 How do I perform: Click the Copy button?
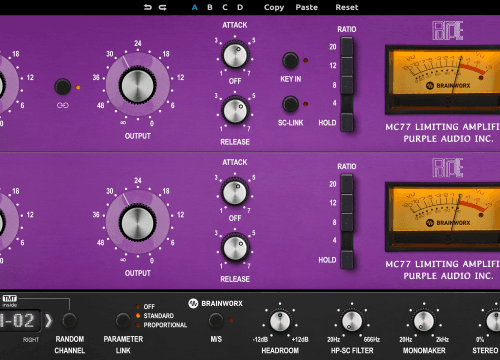(x=274, y=7)
